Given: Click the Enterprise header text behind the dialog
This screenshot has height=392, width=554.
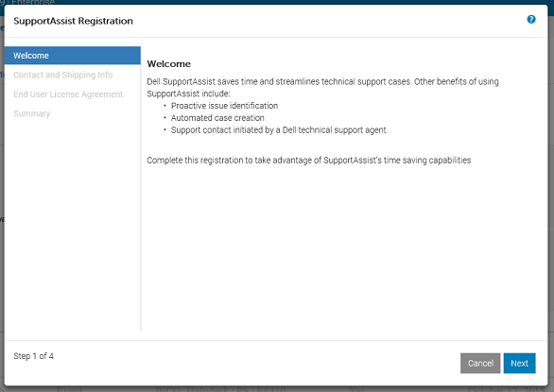Looking at the screenshot, I should pyautogui.click(x=33, y=3).
